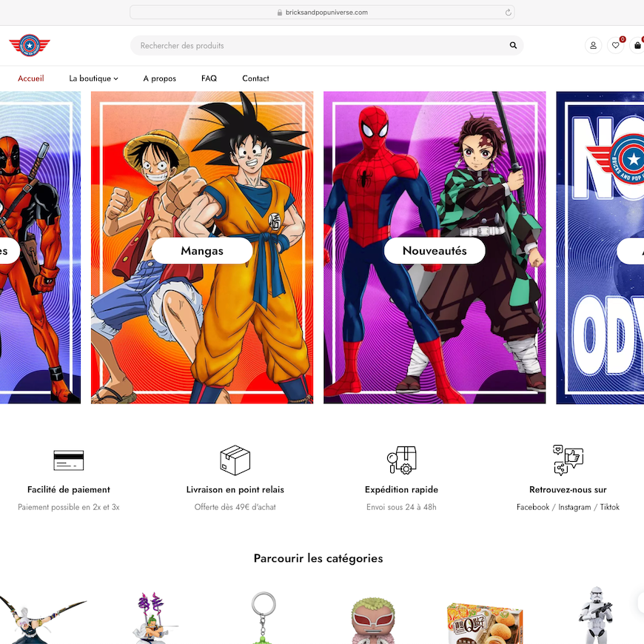Viewport: 644px width, 644px height.
Task: Click the Mangas banner button
Action: tap(201, 250)
